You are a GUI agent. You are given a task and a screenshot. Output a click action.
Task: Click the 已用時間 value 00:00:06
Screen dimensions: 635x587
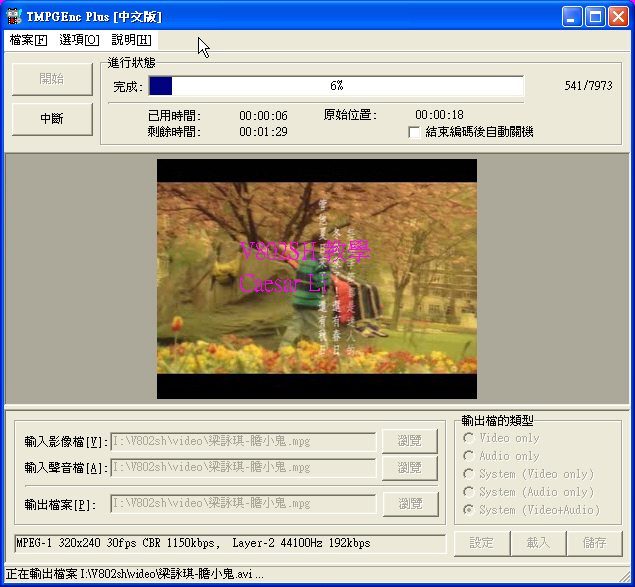(x=263, y=116)
